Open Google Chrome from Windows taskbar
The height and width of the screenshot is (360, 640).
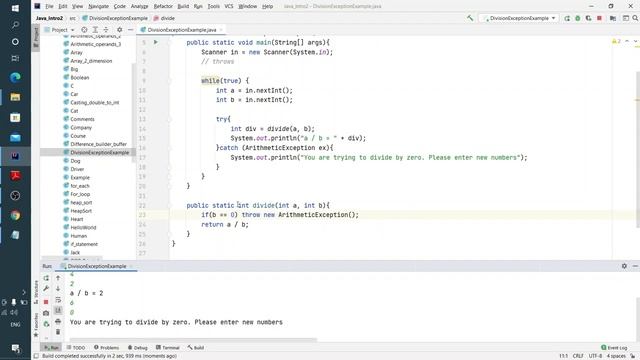[x=15, y=215]
